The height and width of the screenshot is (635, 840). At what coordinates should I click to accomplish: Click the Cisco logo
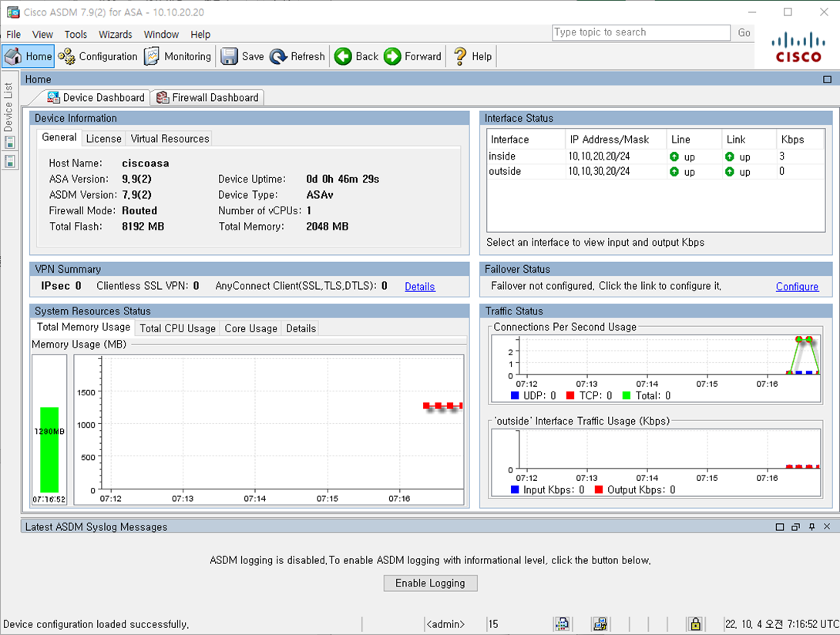[x=798, y=48]
